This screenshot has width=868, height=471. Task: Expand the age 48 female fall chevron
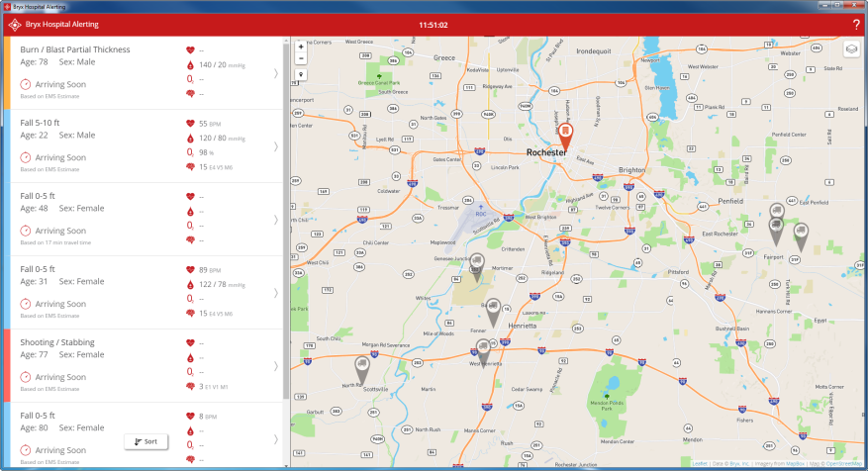[275, 220]
